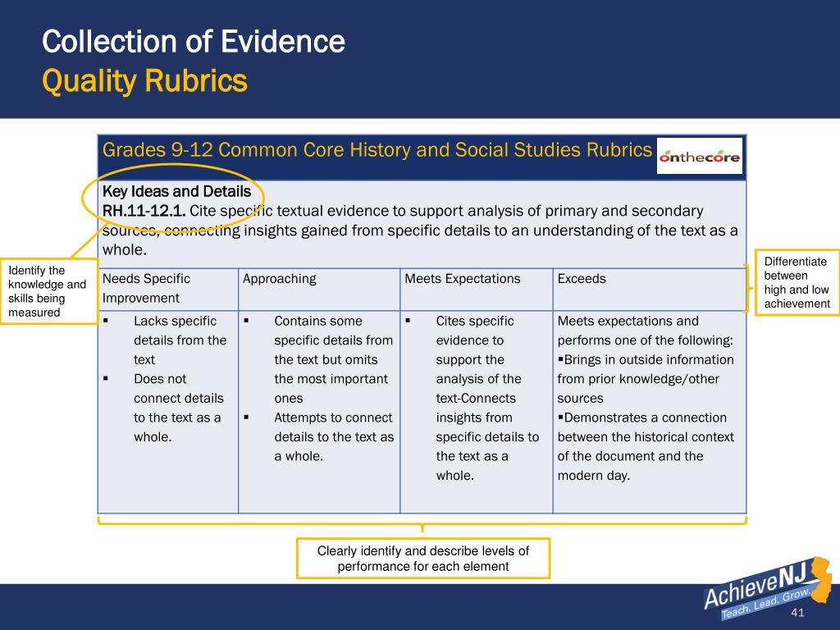Click 'Demonstrates a connection' bullet

646,446
